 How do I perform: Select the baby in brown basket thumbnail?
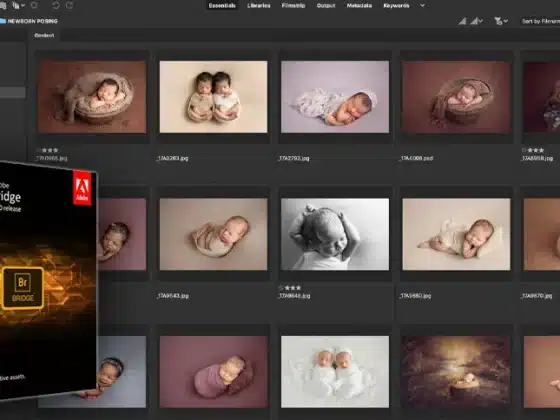pyautogui.click(x=92, y=97)
